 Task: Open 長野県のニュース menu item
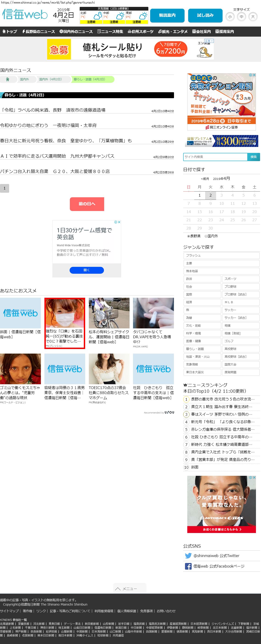point(38,32)
